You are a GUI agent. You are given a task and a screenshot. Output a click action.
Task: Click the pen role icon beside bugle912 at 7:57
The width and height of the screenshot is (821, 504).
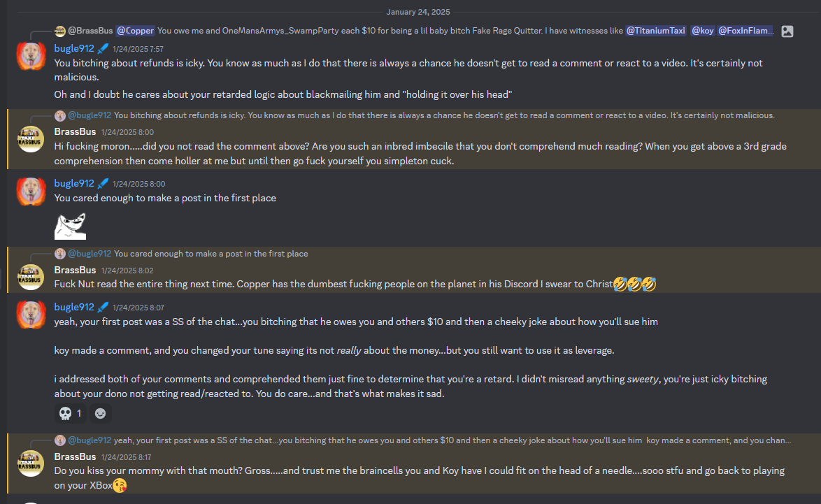tap(103, 48)
